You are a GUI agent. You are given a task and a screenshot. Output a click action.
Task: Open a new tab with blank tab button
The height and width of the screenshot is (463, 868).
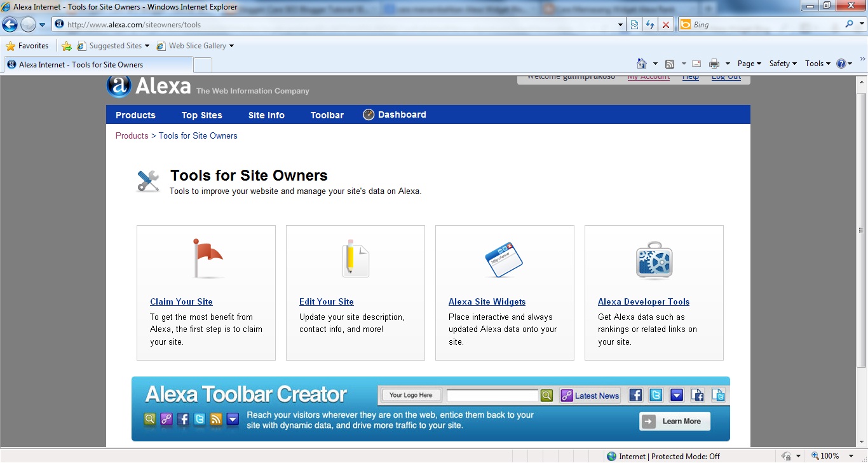click(x=202, y=65)
